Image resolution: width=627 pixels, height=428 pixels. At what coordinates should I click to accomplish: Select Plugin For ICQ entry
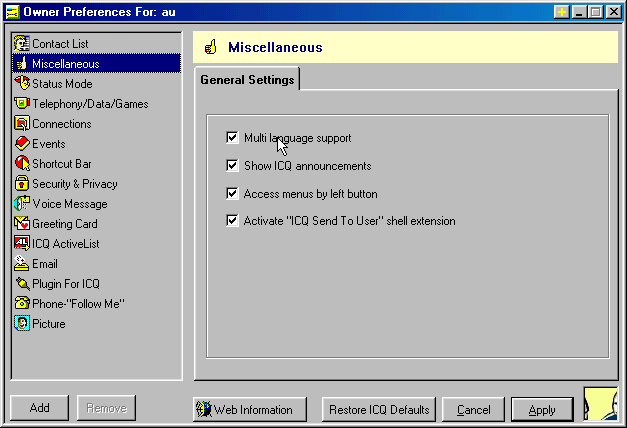click(x=96, y=284)
